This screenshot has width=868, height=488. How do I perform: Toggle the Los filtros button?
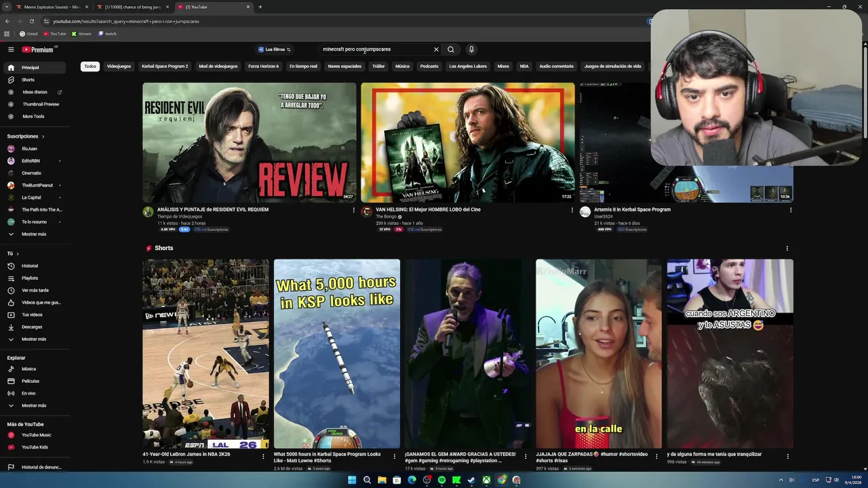click(x=275, y=49)
